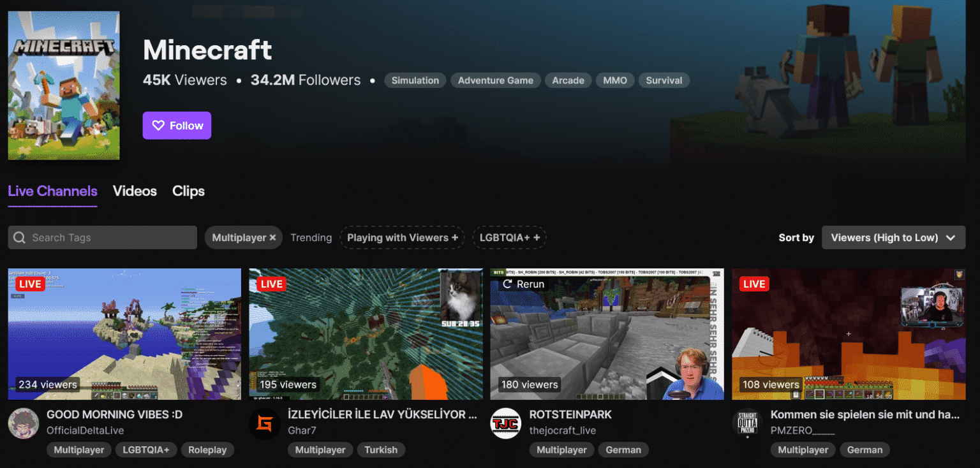Click Ghar7's channel avatar
The width and height of the screenshot is (980, 468).
click(x=265, y=423)
